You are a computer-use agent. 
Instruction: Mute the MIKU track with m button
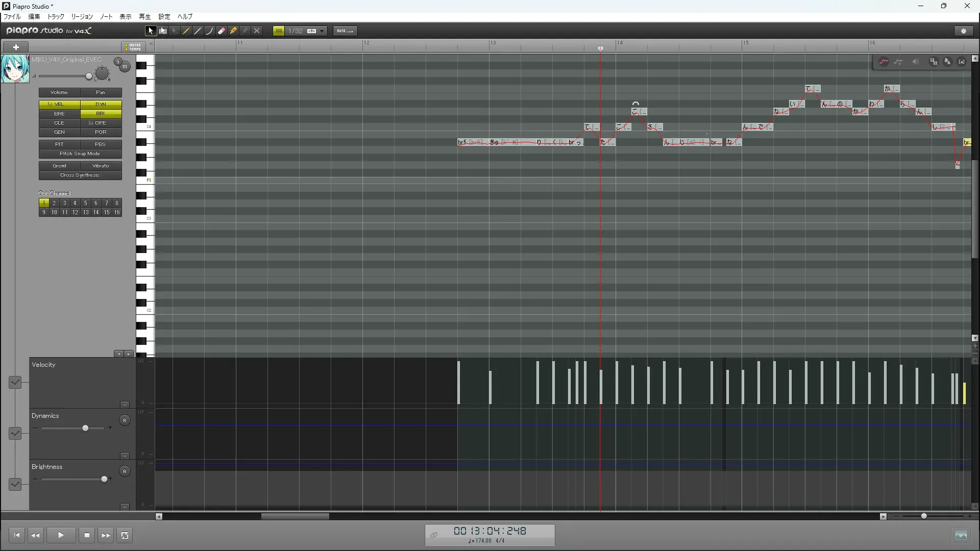point(125,67)
